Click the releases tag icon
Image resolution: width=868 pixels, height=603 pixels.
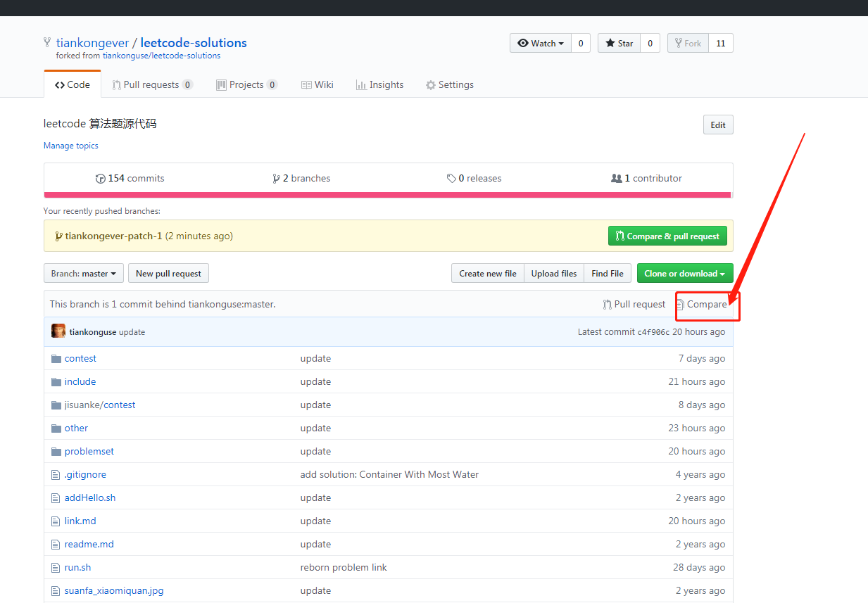[x=451, y=179]
